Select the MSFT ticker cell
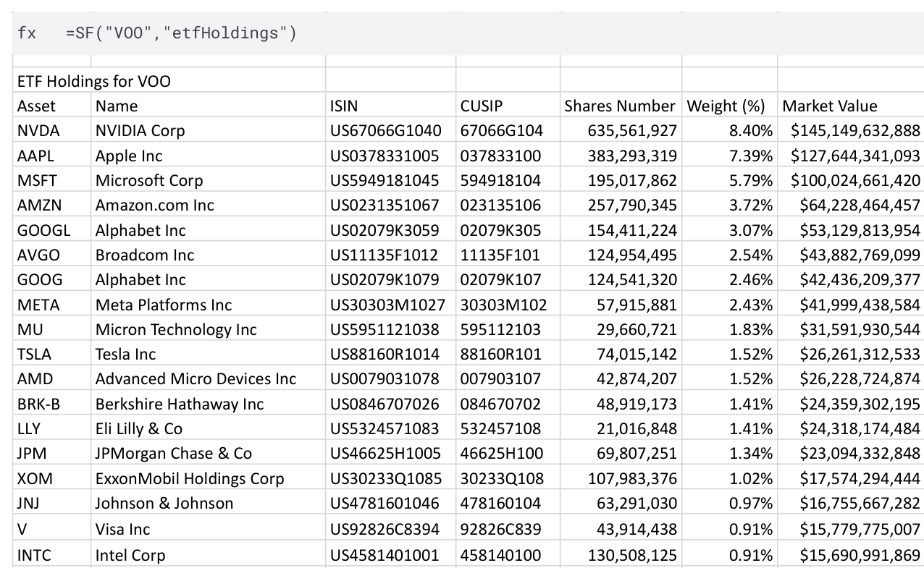Image resolution: width=924 pixels, height=568 pixels. click(52, 180)
